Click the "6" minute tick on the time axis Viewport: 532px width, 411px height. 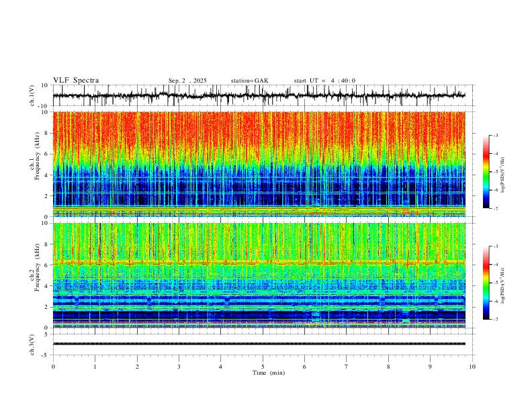(x=304, y=367)
